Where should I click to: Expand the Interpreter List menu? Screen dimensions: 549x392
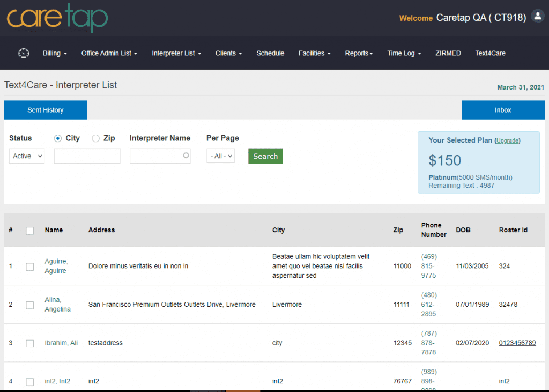[176, 54]
